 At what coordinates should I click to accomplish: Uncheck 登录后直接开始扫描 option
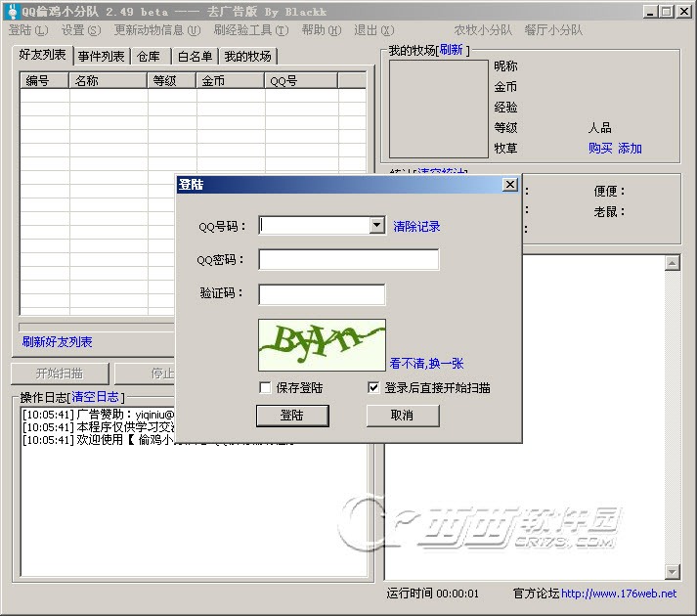point(373,387)
